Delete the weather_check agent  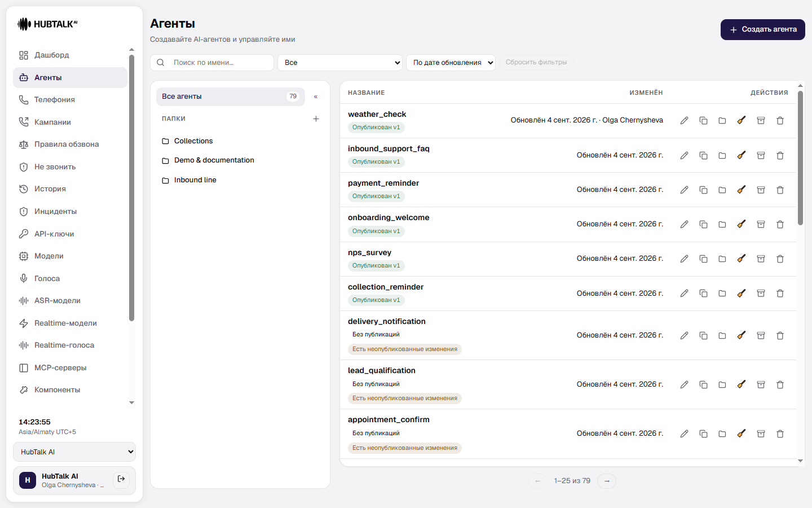[780, 120]
